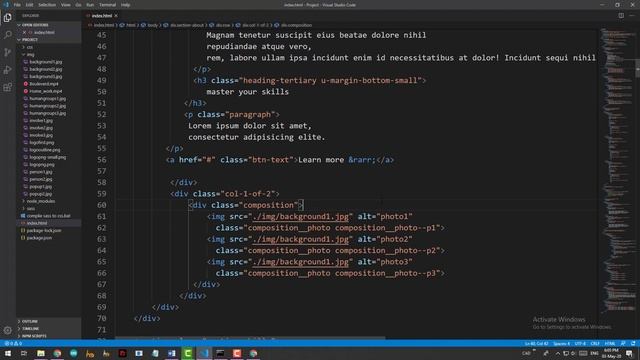The height and width of the screenshot is (360, 640).
Task: Collapse the img folder
Action: tap(30, 54)
